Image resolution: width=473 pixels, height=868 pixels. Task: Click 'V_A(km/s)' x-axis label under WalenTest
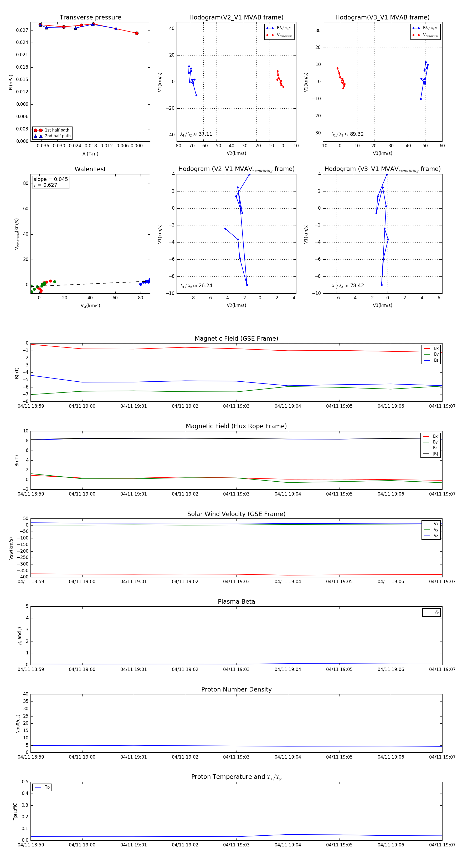(90, 306)
